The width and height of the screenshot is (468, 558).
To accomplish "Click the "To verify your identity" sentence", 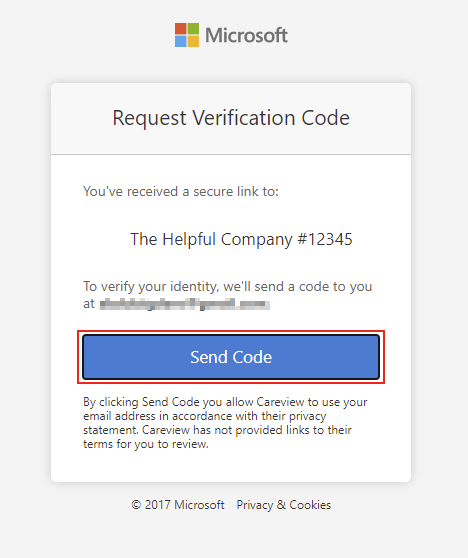I will pyautogui.click(x=228, y=286).
